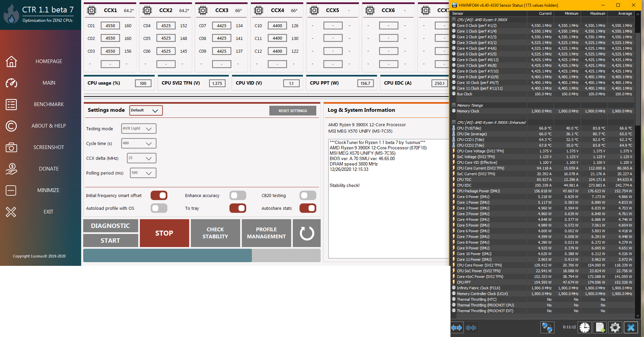The image size is (644, 337).
Task: Click the CPU SVI2 TFN (V) value field
Action: click(217, 84)
